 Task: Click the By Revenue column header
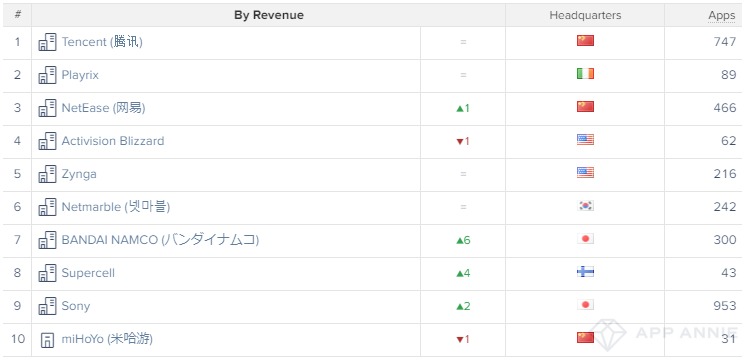point(269,15)
